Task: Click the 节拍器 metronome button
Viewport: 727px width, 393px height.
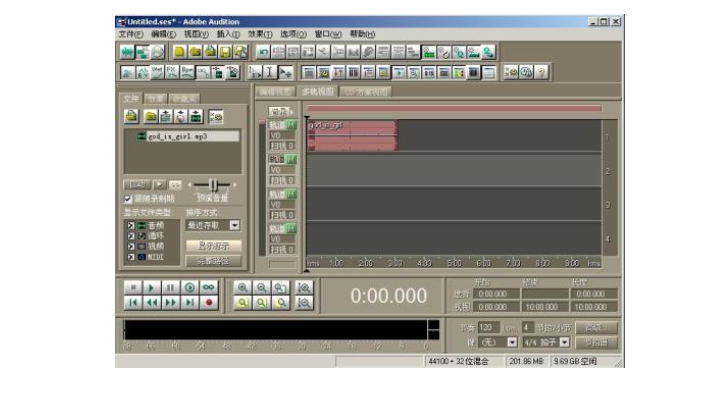Action: [x=596, y=343]
